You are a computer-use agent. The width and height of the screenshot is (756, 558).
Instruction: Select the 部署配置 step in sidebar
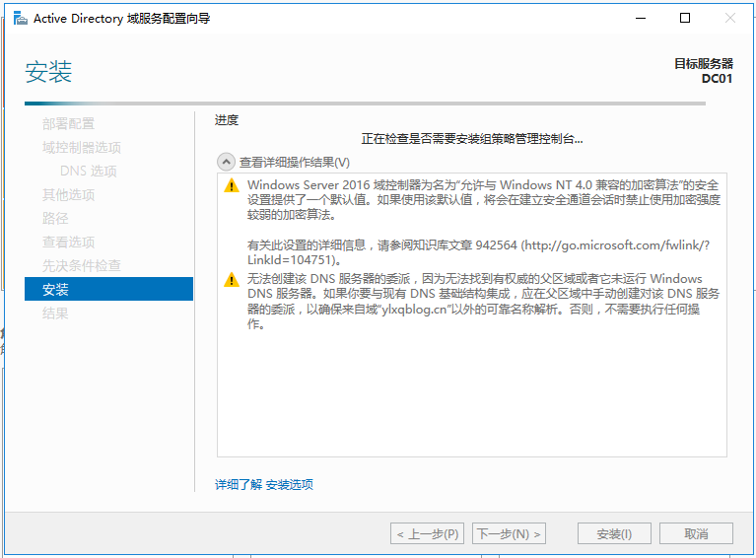(x=68, y=124)
